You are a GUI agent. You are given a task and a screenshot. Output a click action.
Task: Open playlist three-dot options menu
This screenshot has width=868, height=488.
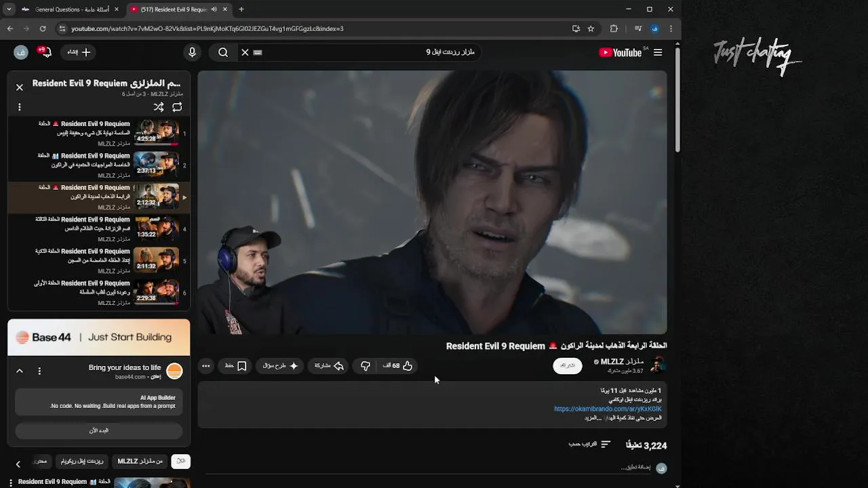point(20,107)
